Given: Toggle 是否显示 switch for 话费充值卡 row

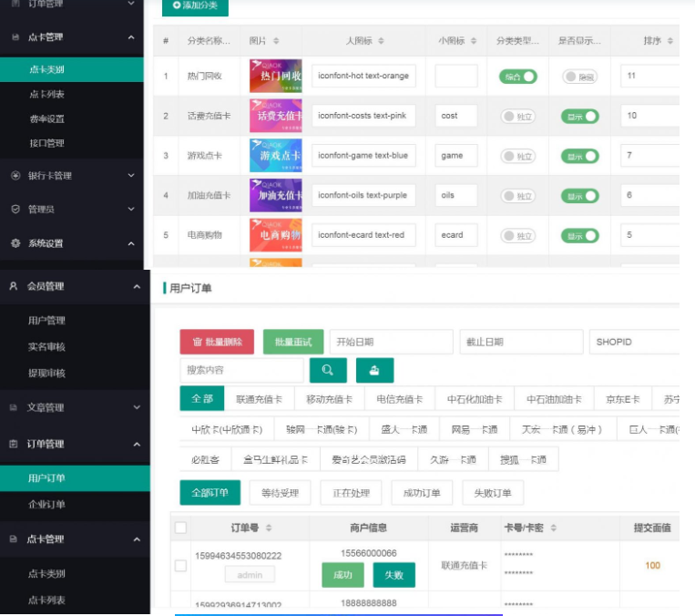Looking at the screenshot, I should [579, 117].
